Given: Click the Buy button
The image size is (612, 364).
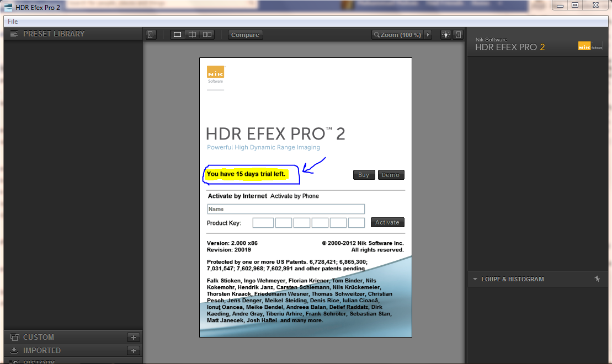Looking at the screenshot, I should pyautogui.click(x=364, y=175).
